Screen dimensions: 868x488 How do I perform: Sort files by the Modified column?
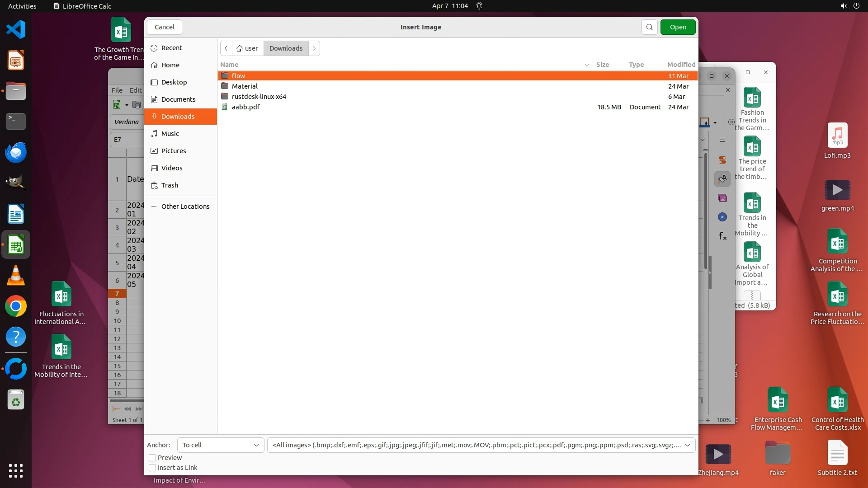pyautogui.click(x=681, y=65)
